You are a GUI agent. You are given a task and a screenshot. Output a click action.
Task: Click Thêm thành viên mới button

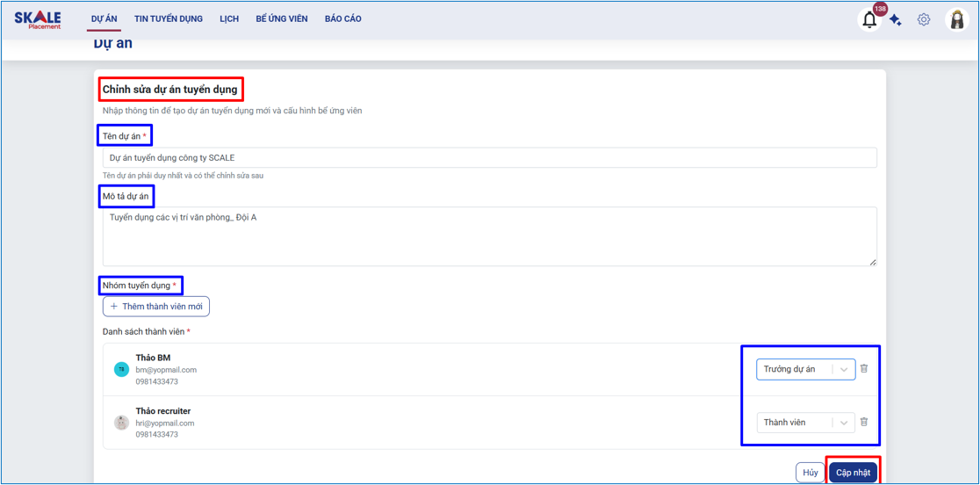pos(156,307)
